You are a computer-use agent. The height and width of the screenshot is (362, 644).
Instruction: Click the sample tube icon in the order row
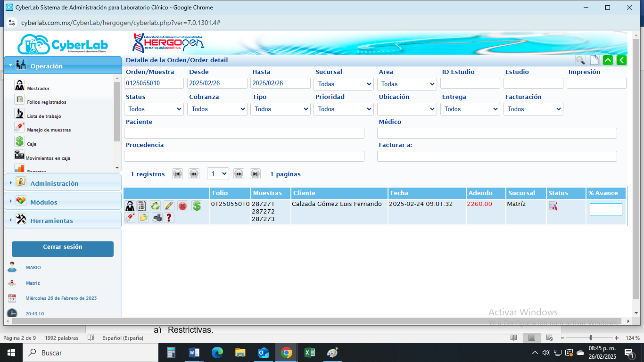(130, 218)
